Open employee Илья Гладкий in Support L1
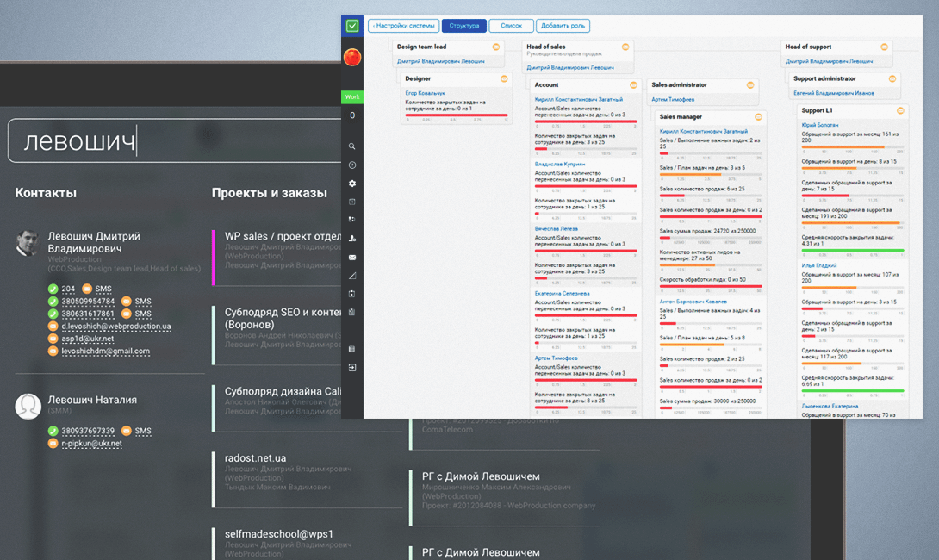The width and height of the screenshot is (939, 560). tap(818, 265)
